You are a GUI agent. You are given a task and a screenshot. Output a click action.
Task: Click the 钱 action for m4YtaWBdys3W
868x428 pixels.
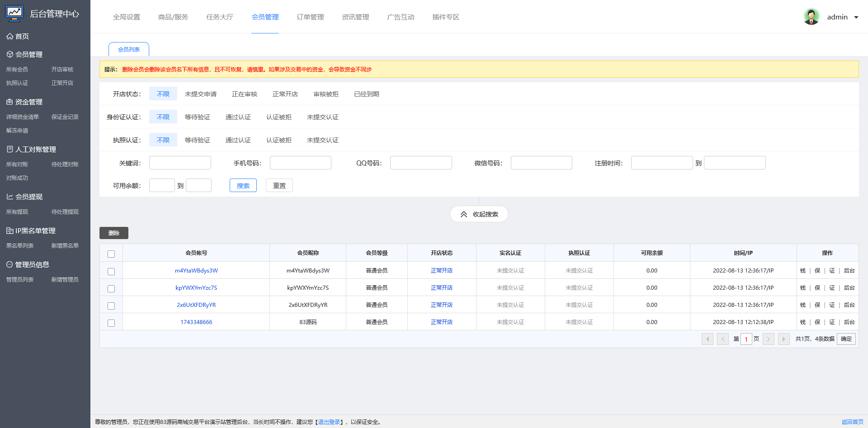(x=803, y=271)
